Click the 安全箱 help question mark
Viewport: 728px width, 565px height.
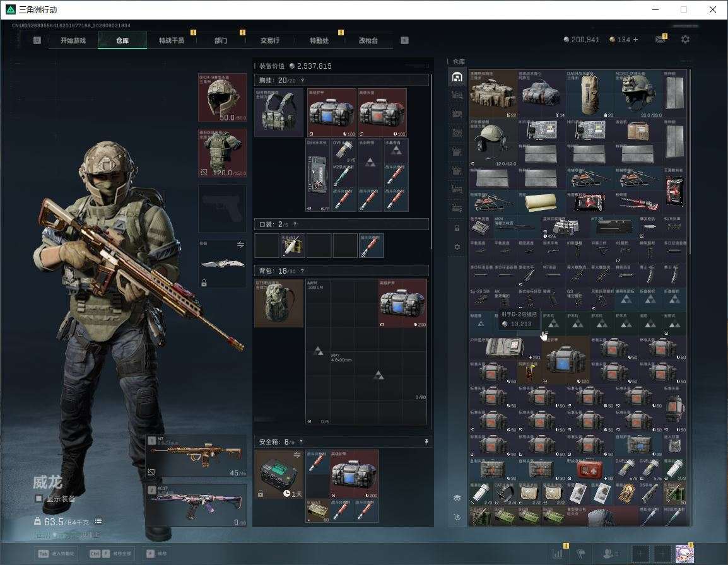coord(301,442)
